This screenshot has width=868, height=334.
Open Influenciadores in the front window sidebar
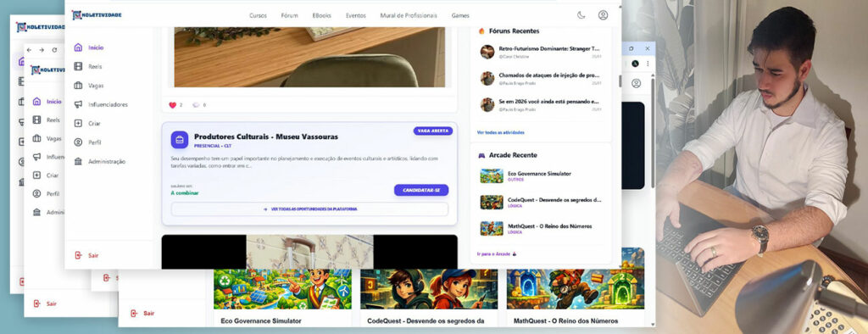(101, 104)
